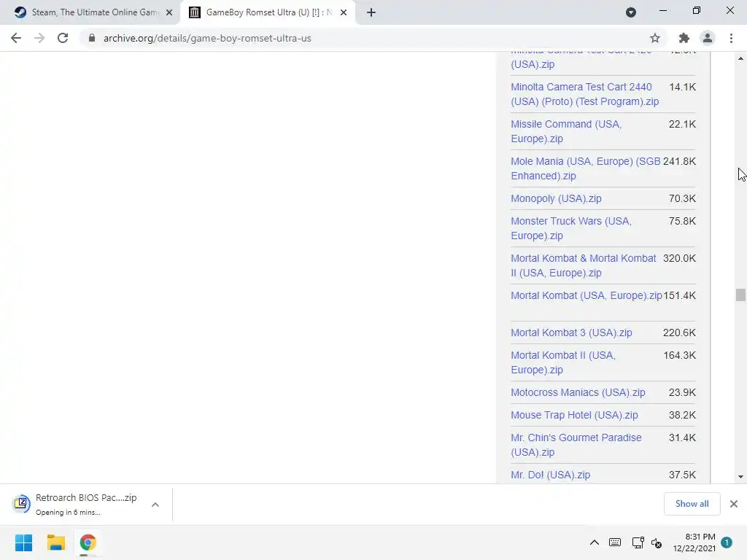The height and width of the screenshot is (560, 747).
Task: Open Chrome's three-dot menu
Action: click(731, 38)
